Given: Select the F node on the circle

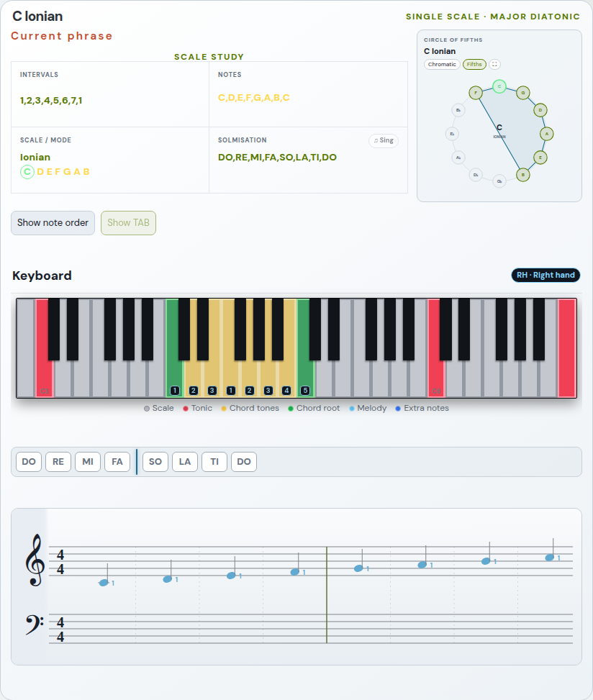Looking at the screenshot, I should (x=476, y=93).
